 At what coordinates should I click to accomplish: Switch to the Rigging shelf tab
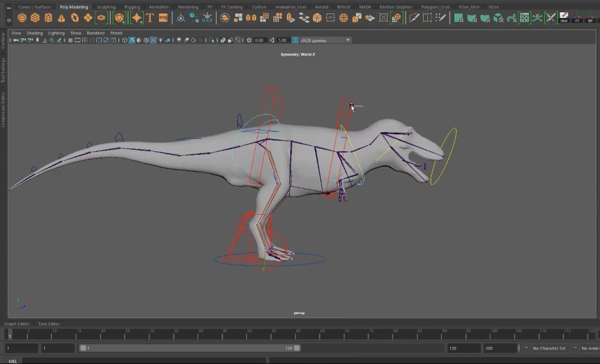coord(132,7)
